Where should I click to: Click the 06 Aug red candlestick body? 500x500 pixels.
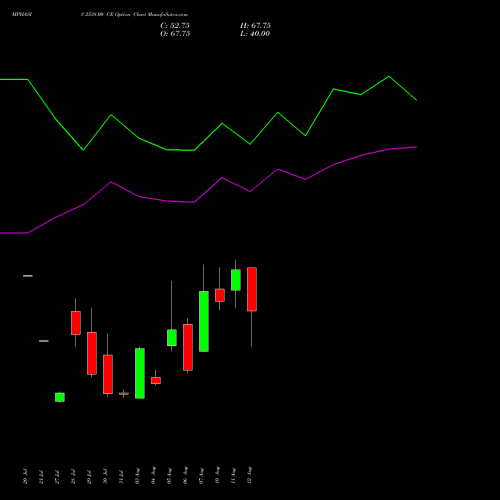188,347
